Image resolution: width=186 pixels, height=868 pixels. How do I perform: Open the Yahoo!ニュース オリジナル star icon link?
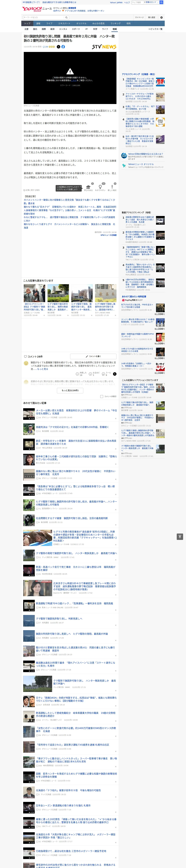tap(124, 165)
